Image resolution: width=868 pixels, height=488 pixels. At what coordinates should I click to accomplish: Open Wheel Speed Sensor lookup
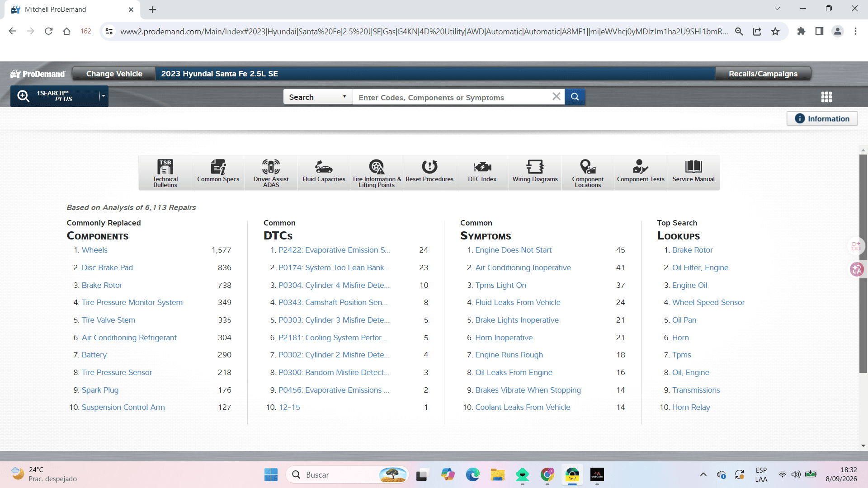(708, 302)
